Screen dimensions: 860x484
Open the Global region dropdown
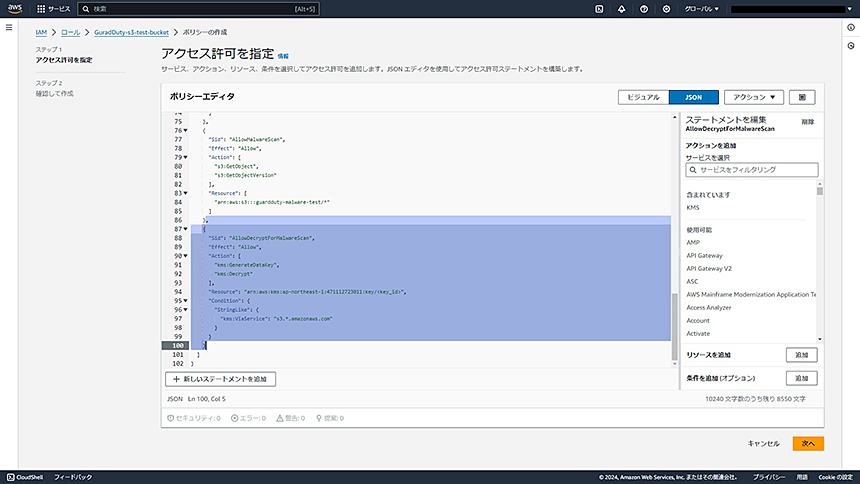point(701,9)
